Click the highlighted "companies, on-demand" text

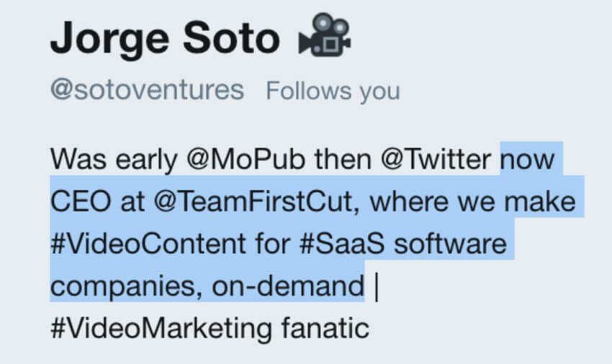[x=208, y=286]
